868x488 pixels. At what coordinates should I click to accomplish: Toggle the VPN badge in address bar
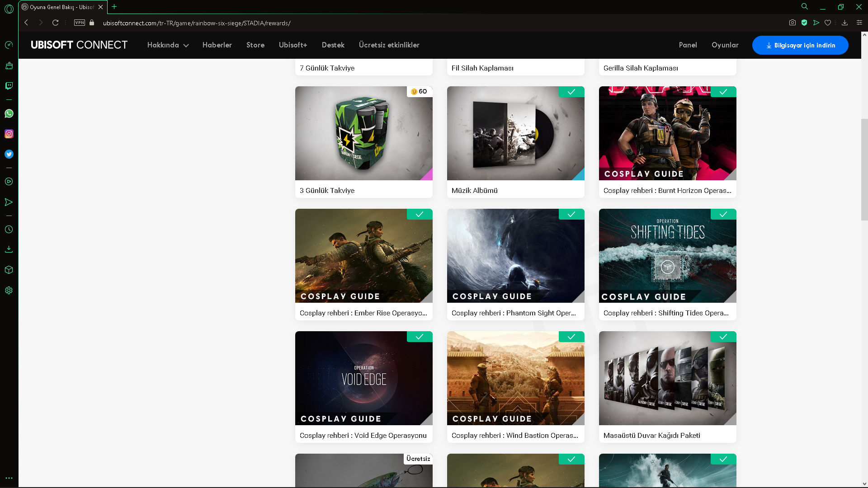click(x=80, y=23)
